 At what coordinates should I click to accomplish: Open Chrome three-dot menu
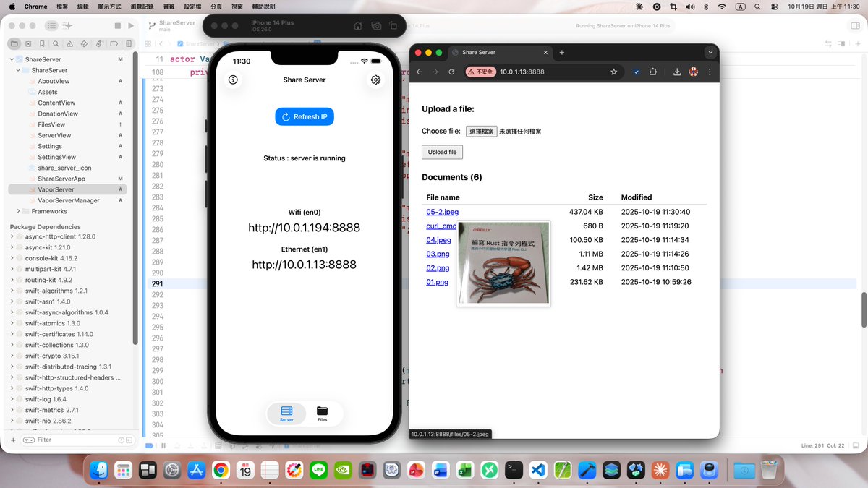pyautogui.click(x=710, y=72)
